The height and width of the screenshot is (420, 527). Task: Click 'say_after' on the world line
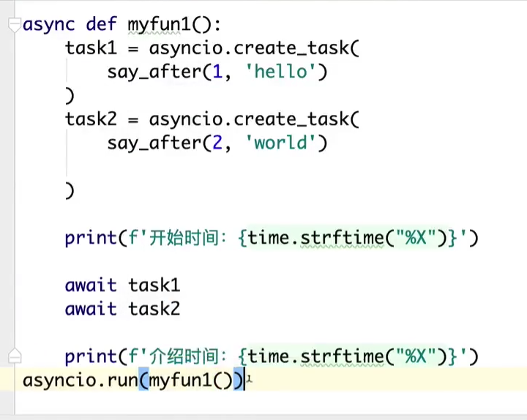pos(154,143)
